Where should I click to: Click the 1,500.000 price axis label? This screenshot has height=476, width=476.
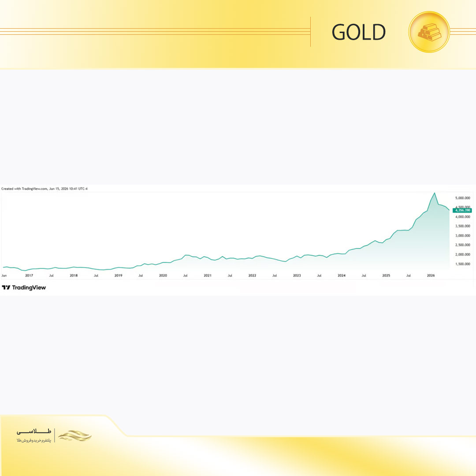(x=463, y=264)
